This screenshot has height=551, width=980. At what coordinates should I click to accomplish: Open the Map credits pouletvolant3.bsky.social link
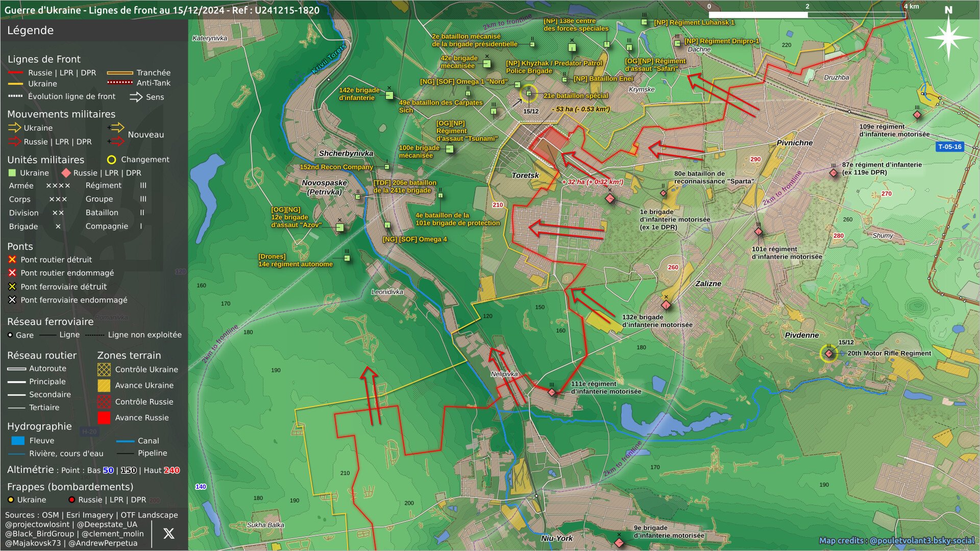897,540
